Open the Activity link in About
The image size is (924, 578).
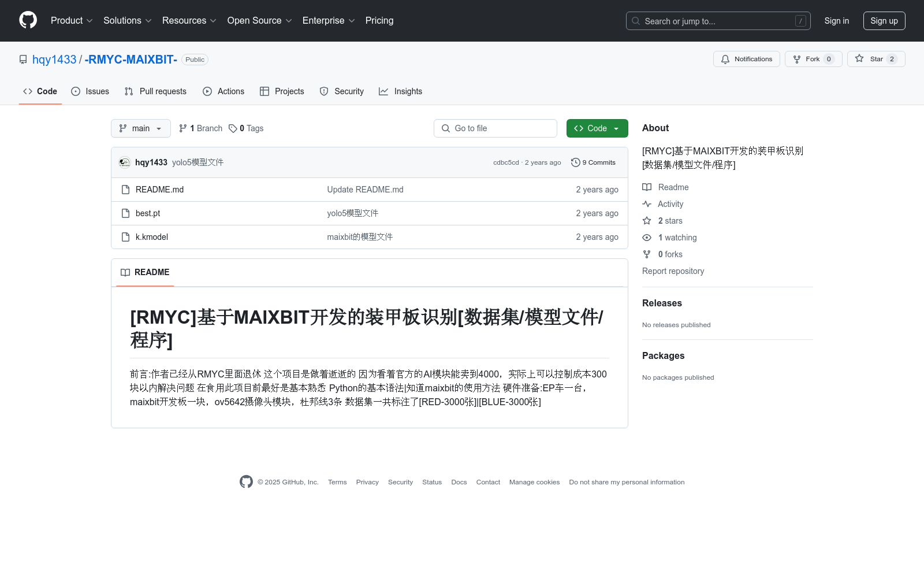point(663,204)
